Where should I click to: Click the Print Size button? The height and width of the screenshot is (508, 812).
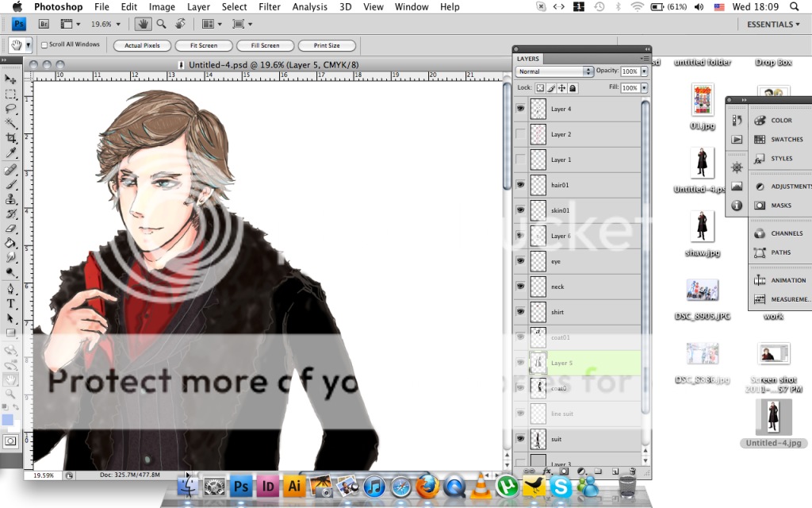click(x=327, y=45)
